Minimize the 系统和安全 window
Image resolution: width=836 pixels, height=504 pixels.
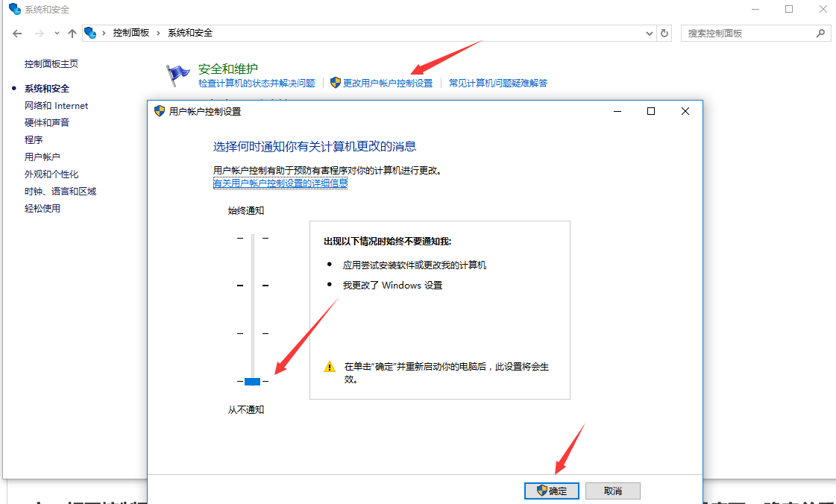[x=755, y=9]
